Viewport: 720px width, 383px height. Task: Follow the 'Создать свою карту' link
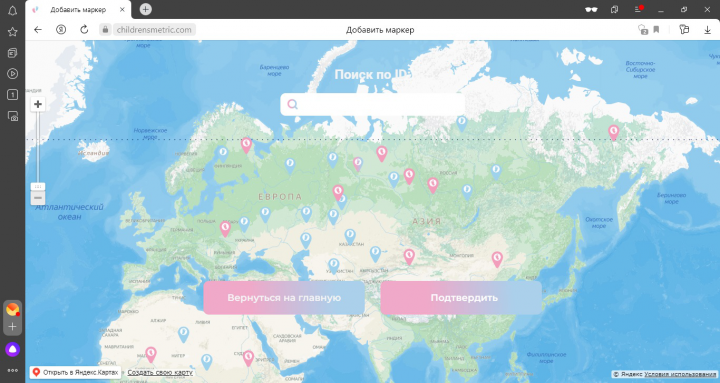click(x=160, y=372)
